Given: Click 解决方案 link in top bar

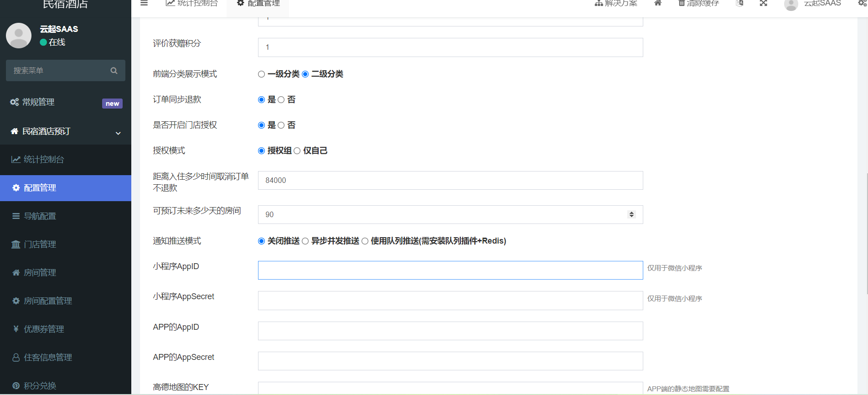Looking at the screenshot, I should coord(616,3).
